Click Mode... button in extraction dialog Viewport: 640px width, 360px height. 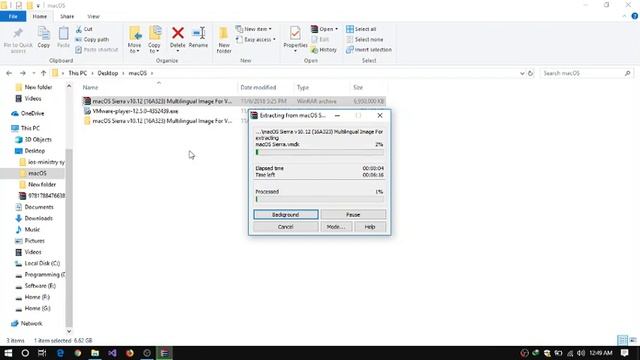(336, 227)
